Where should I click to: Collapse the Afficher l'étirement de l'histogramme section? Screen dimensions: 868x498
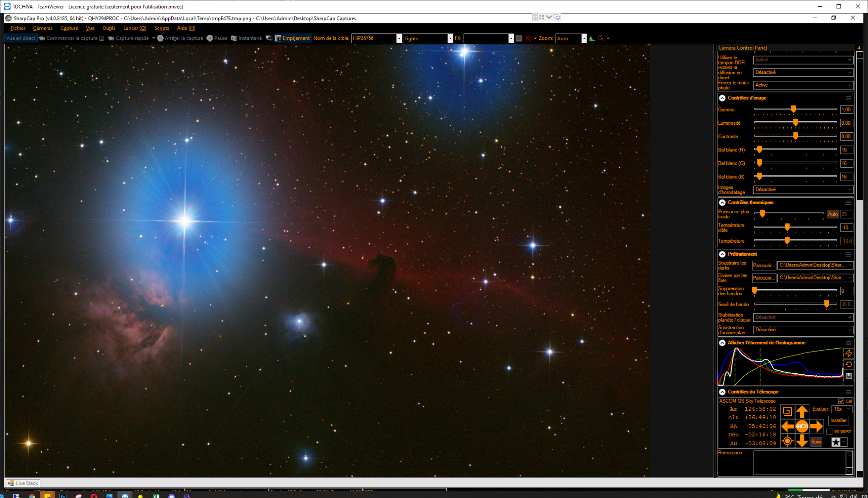722,343
